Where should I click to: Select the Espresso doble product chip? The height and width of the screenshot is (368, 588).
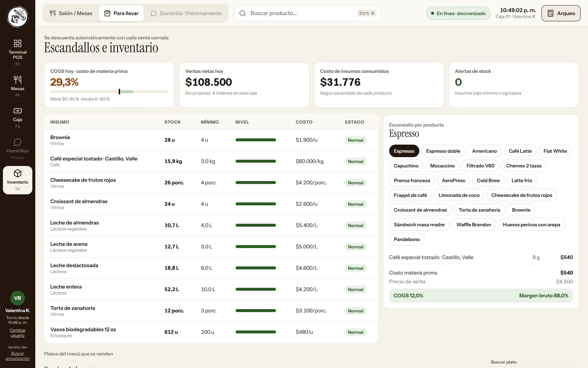pyautogui.click(x=443, y=151)
